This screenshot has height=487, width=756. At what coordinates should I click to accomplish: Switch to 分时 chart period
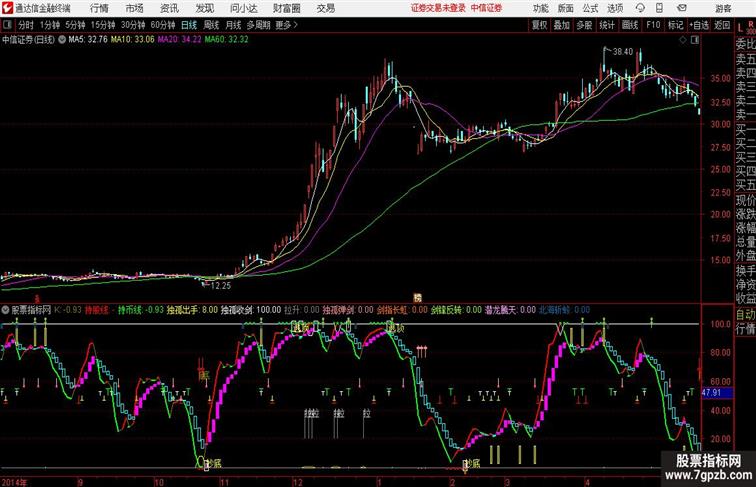point(26,25)
